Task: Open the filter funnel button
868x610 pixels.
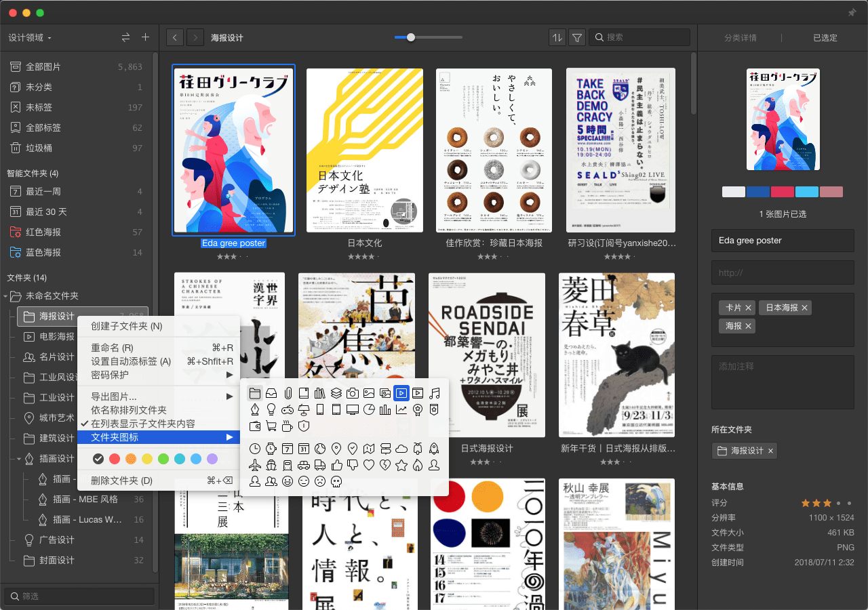Action: (x=577, y=37)
